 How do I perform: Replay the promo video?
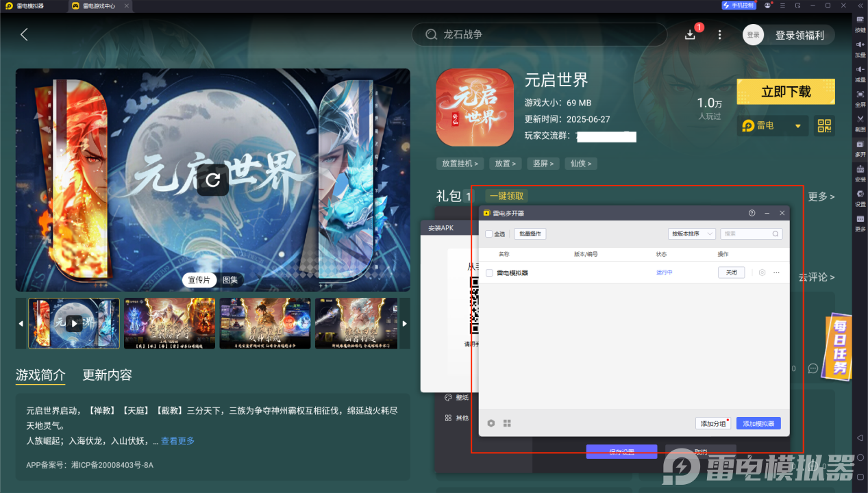click(x=213, y=180)
